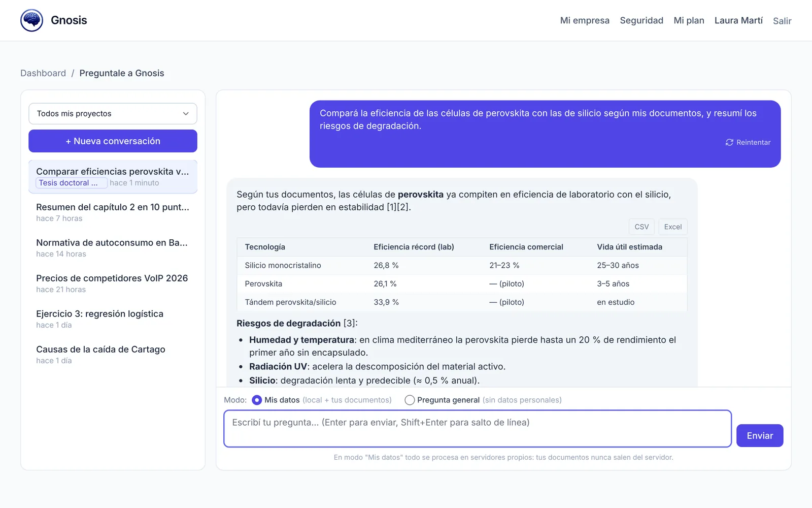
Task: Click the Riesgos de degradación heading
Action: (x=288, y=324)
